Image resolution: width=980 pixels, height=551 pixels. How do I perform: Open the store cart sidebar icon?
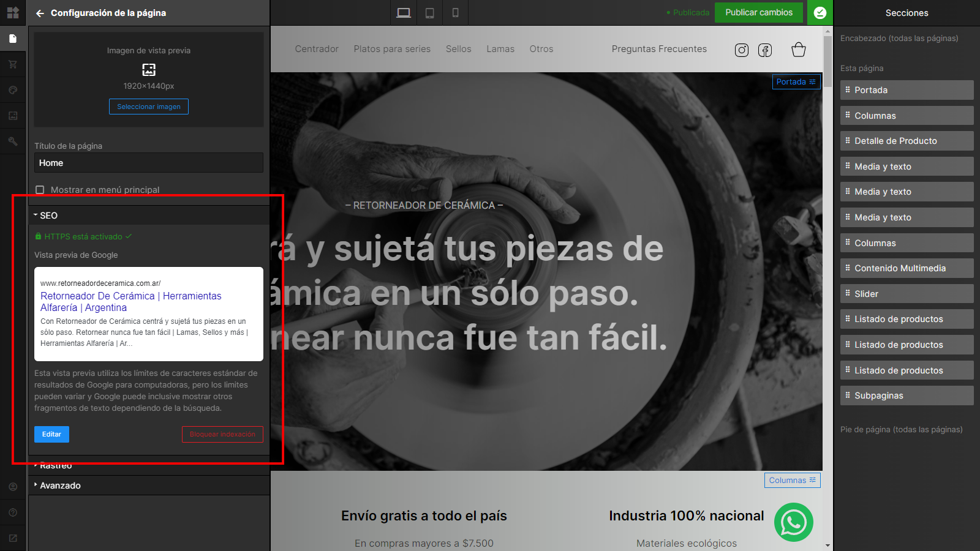[x=13, y=64]
